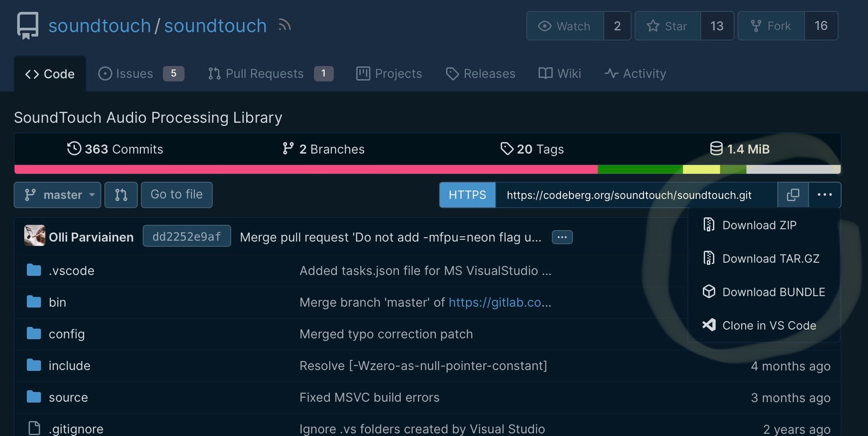Open the latest merge pull request commit message
This screenshot has width=868, height=436.
(391, 238)
